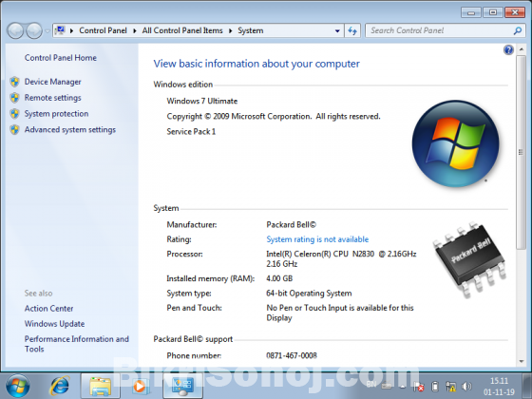The image size is (532, 399).
Task: Click 'View basic information about your computer' heading
Action: (256, 64)
